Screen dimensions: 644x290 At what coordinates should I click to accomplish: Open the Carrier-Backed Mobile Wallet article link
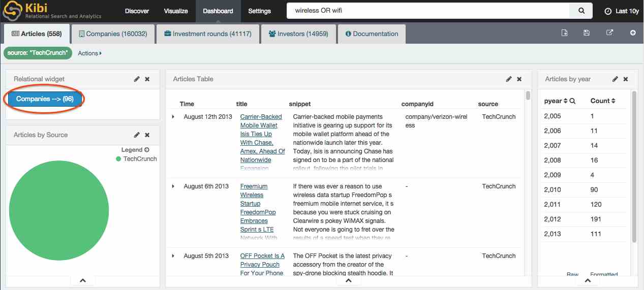point(262,142)
